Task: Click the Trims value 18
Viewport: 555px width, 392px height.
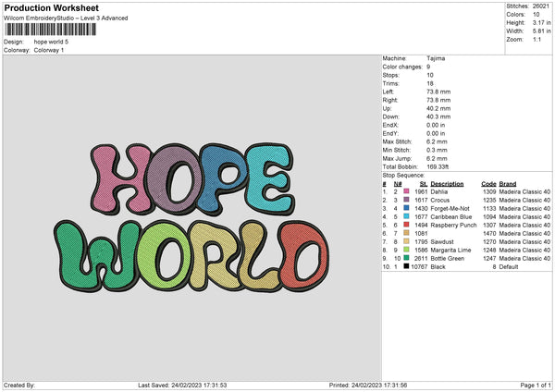Action: pyautogui.click(x=430, y=83)
